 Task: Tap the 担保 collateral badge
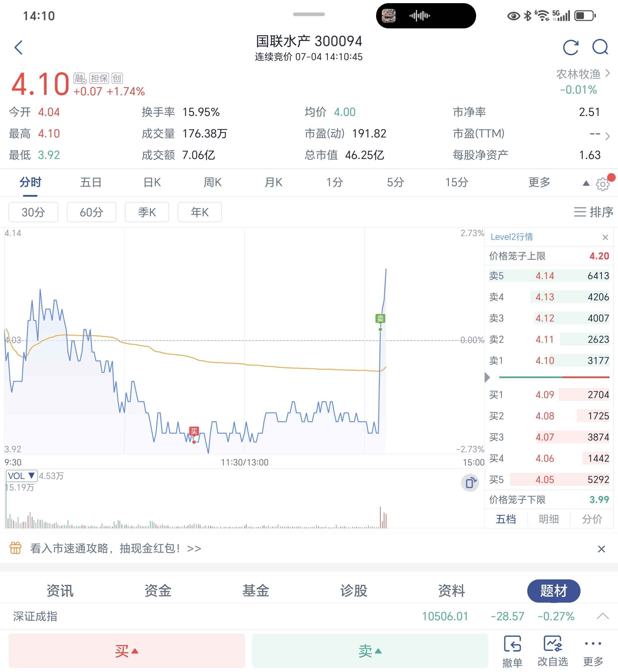coord(99,78)
